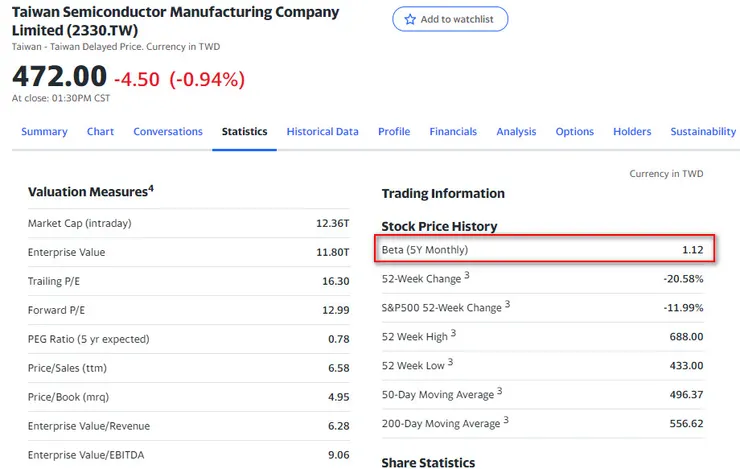Image resolution: width=740 pixels, height=469 pixels.
Task: Navigate to the Options tab
Action: click(575, 132)
